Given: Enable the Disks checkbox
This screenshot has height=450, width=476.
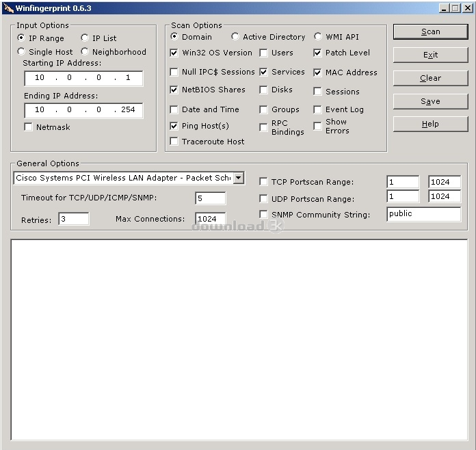Looking at the screenshot, I should tap(263, 90).
